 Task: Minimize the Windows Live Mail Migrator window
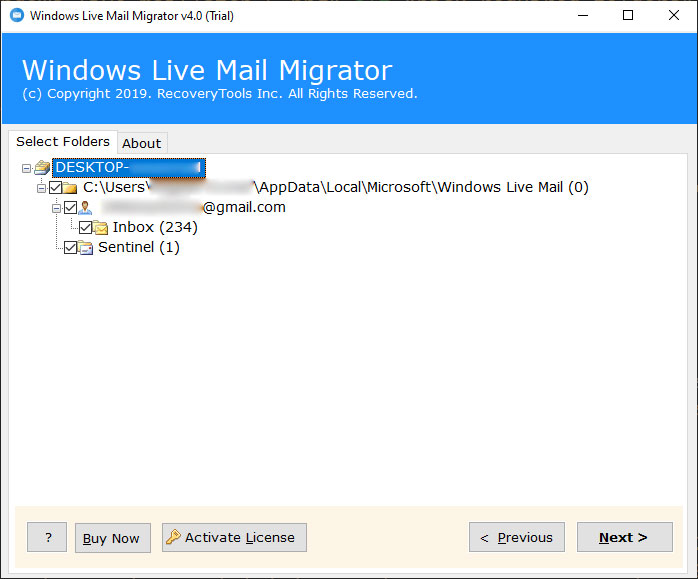coord(583,16)
